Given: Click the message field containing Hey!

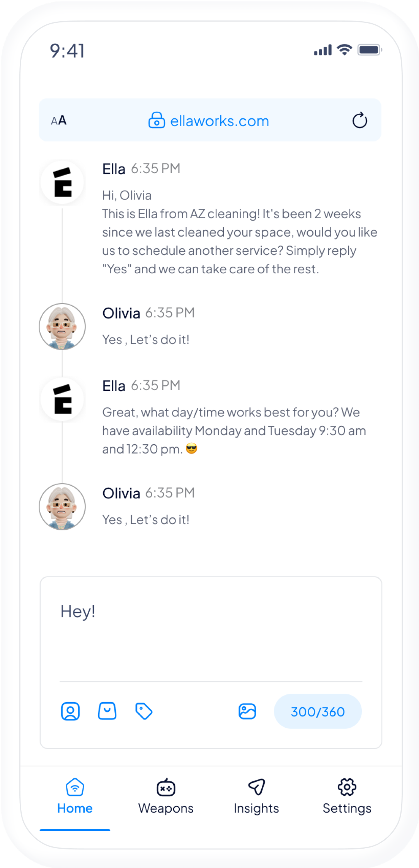Looking at the screenshot, I should click(x=211, y=634).
